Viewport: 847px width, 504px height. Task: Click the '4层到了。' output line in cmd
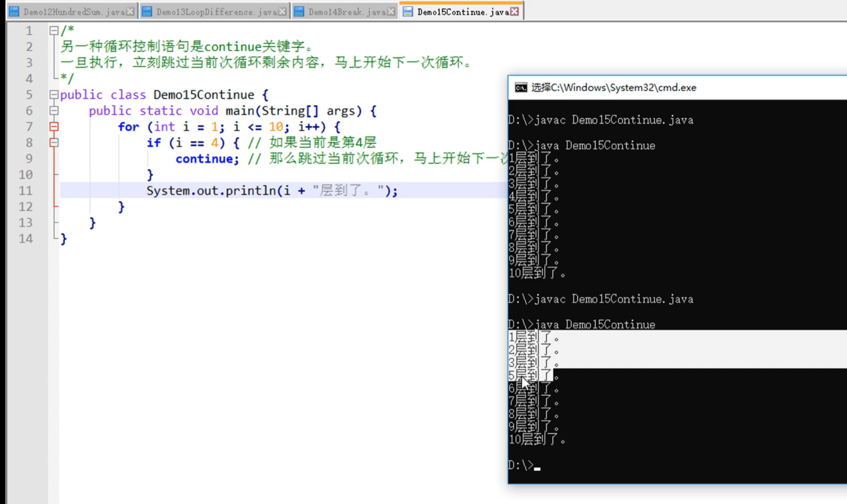534,197
